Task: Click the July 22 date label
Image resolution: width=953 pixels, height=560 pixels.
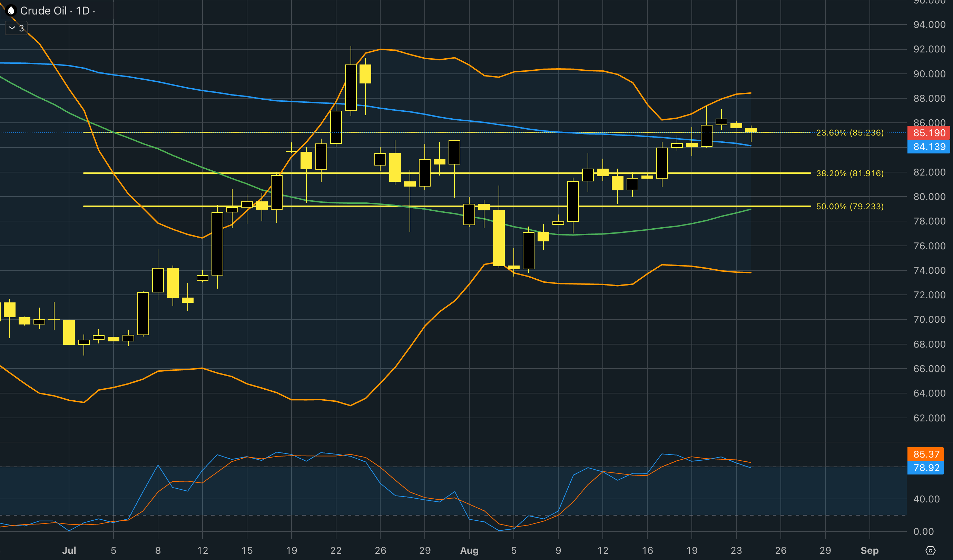Action: click(336, 551)
